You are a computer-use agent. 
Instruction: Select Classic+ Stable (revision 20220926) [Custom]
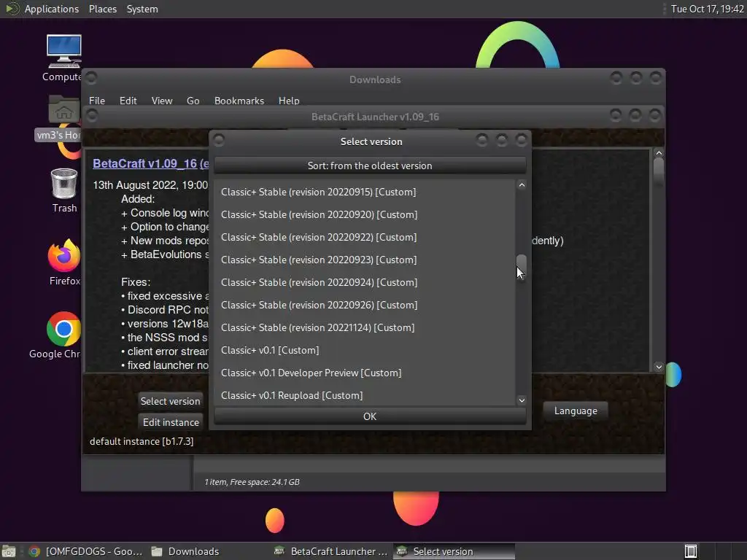tap(365, 305)
